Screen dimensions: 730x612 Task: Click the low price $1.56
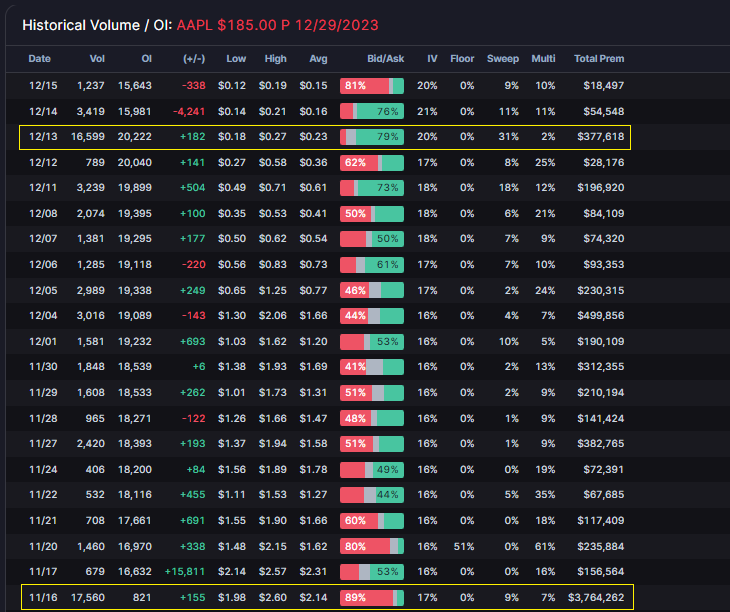232,469
